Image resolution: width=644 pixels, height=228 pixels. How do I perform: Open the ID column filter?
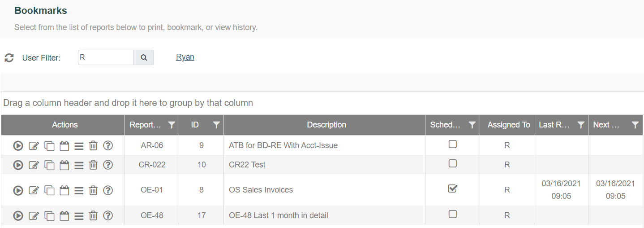(216, 125)
